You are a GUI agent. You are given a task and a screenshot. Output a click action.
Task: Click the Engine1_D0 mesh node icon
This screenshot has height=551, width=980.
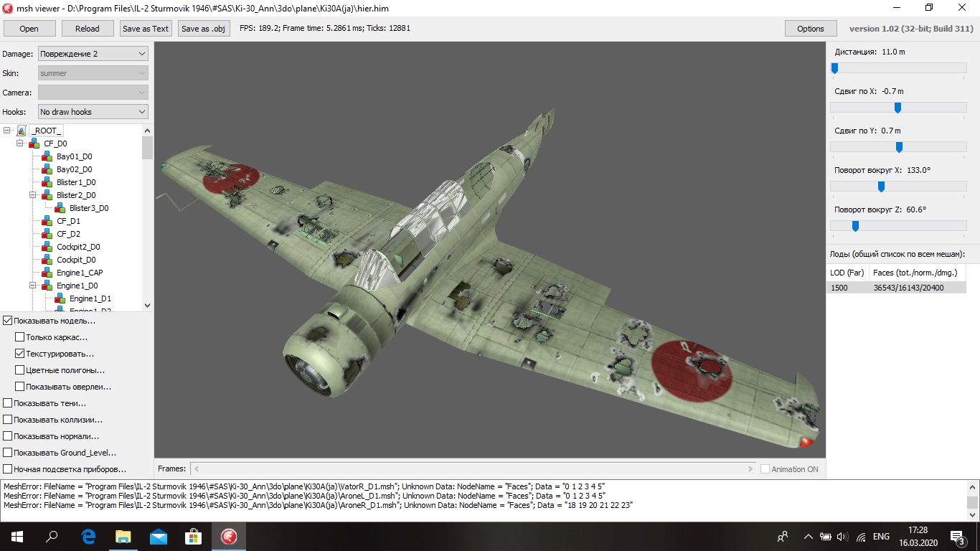[x=47, y=286]
